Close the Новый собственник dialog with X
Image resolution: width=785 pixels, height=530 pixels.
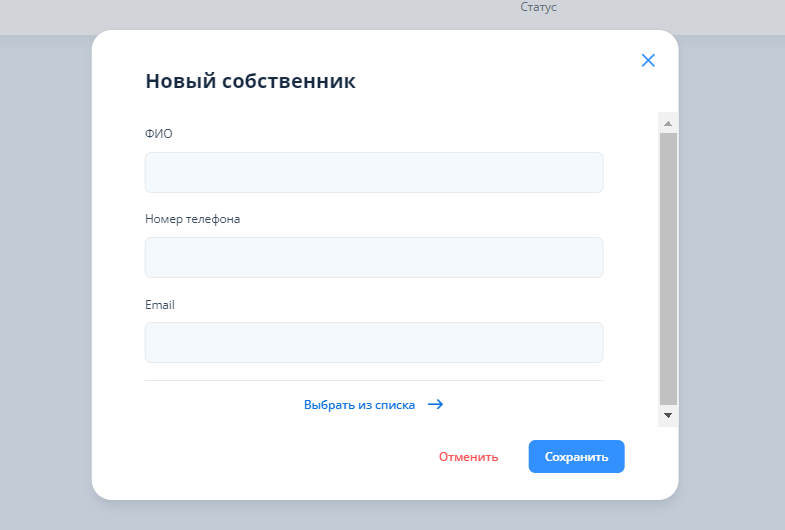click(x=648, y=60)
